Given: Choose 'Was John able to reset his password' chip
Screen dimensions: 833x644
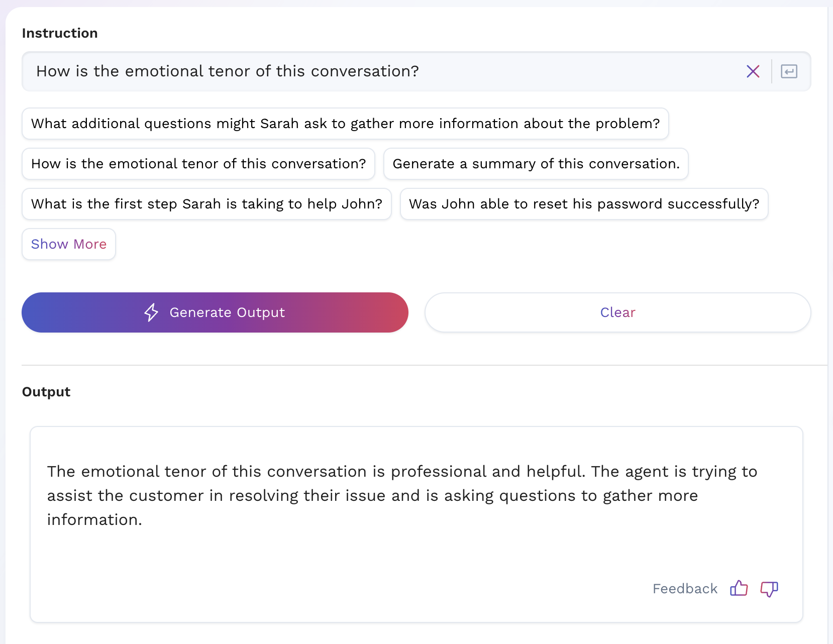Looking at the screenshot, I should tap(584, 204).
